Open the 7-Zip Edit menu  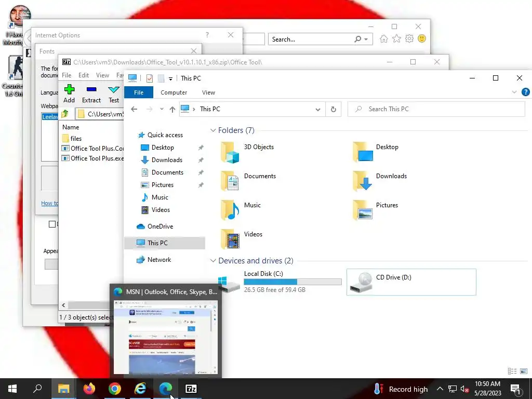coord(84,75)
